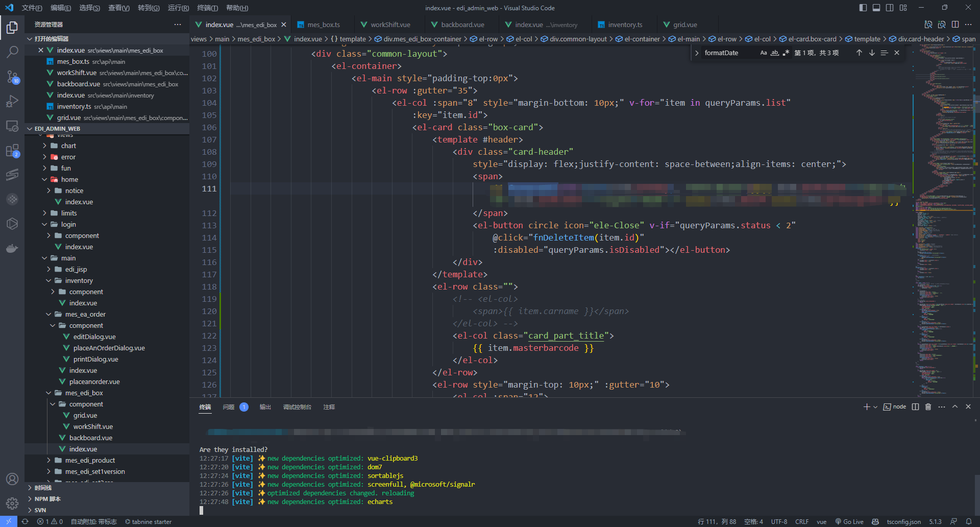
Task: Close the terminal panel
Action: tap(968, 406)
